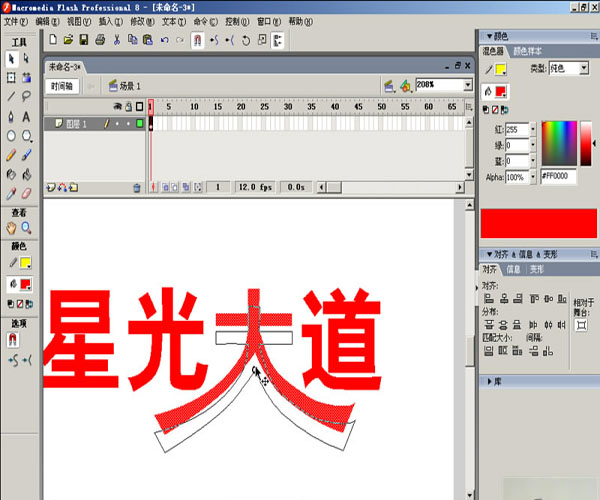Screen dimensions: 600x500
Task: Click the New document toolbar icon
Action: [x=53, y=40]
